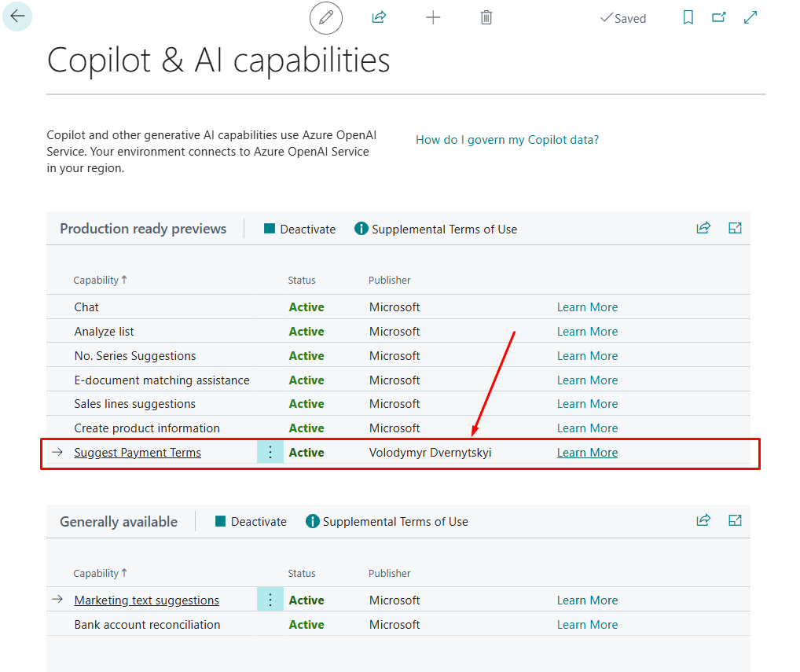
Task: Click Status header in previews table
Action: point(302,280)
